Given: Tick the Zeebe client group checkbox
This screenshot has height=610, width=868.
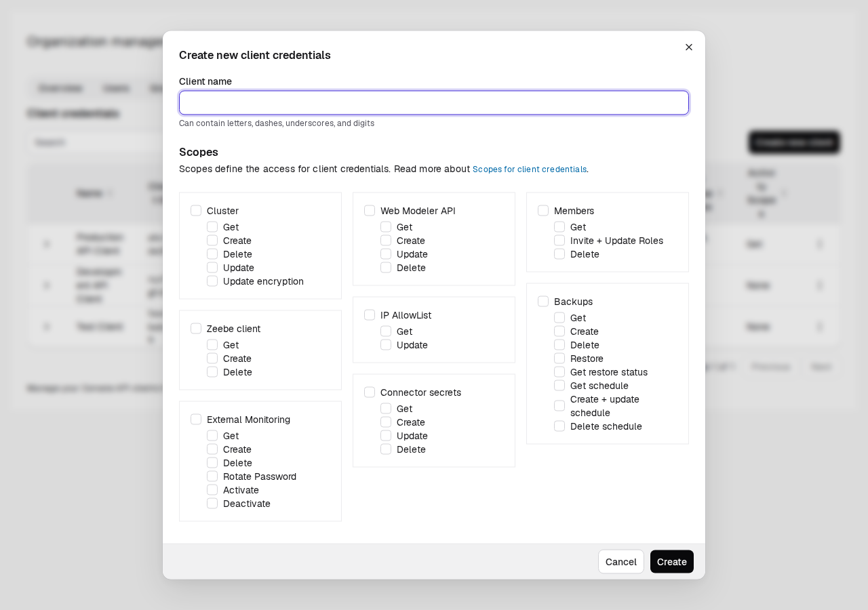Looking at the screenshot, I should [196, 329].
